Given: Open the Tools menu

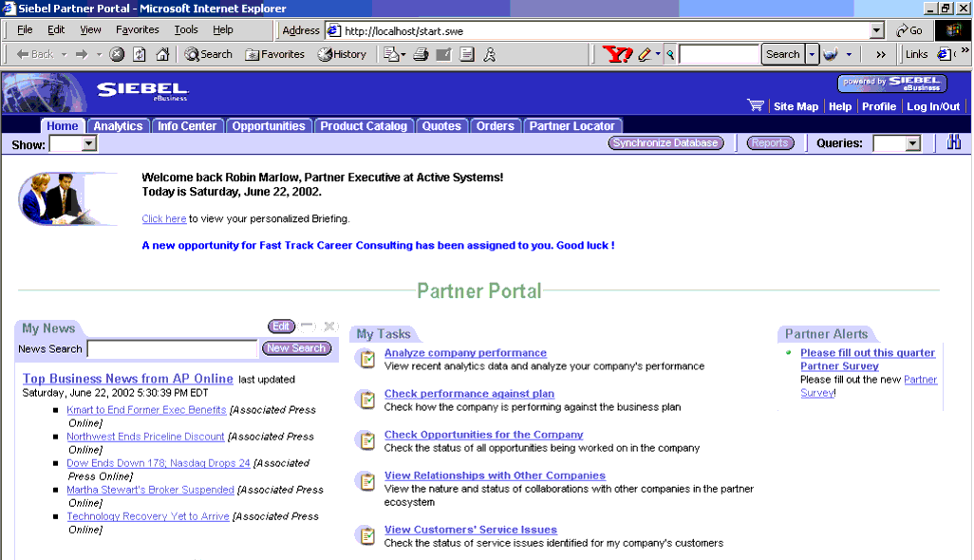Looking at the screenshot, I should click(x=186, y=29).
